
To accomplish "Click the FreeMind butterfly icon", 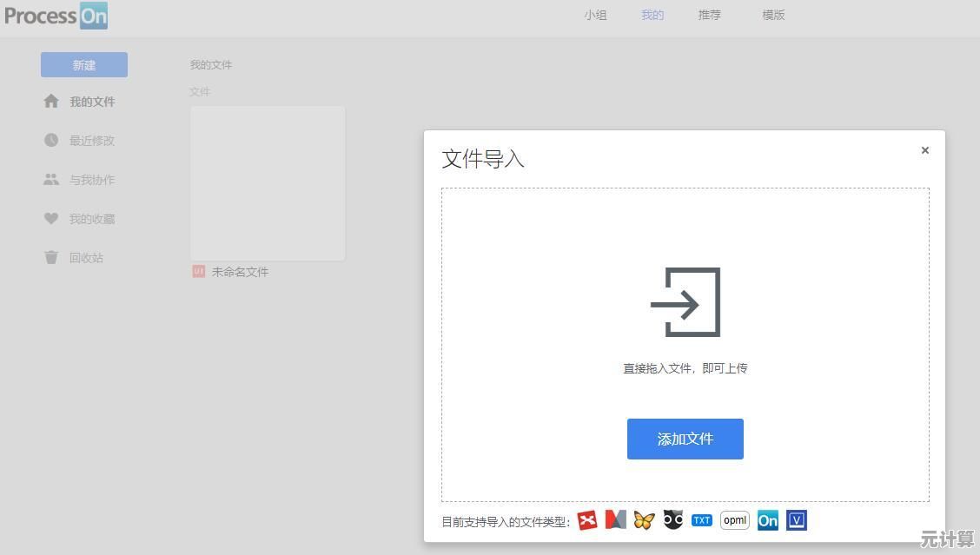I will coord(644,520).
